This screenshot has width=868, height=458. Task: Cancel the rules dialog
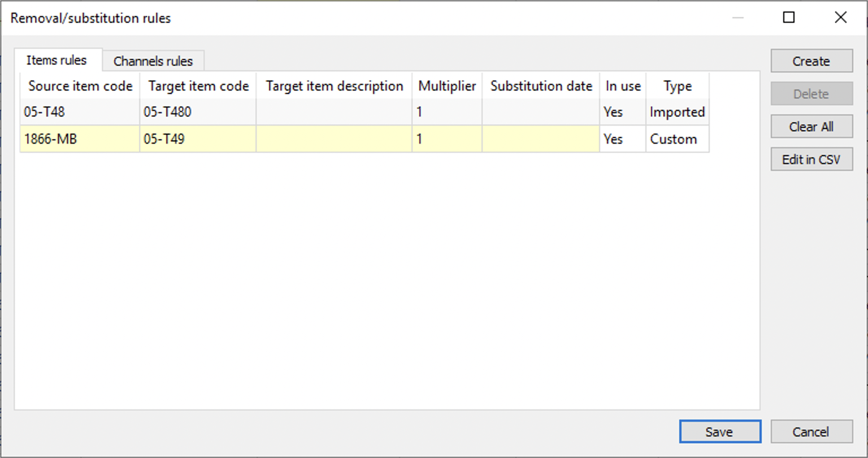click(811, 432)
